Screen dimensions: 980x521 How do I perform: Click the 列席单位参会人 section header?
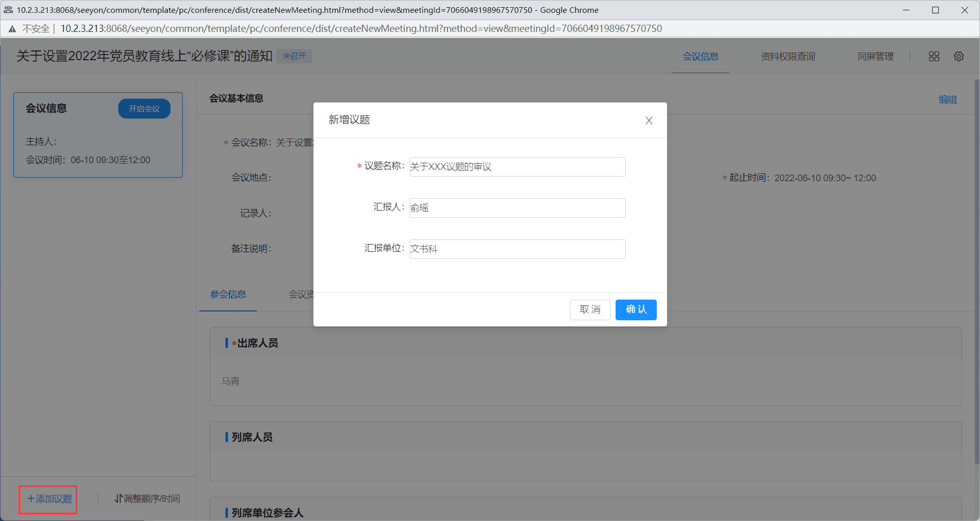[585, 510]
